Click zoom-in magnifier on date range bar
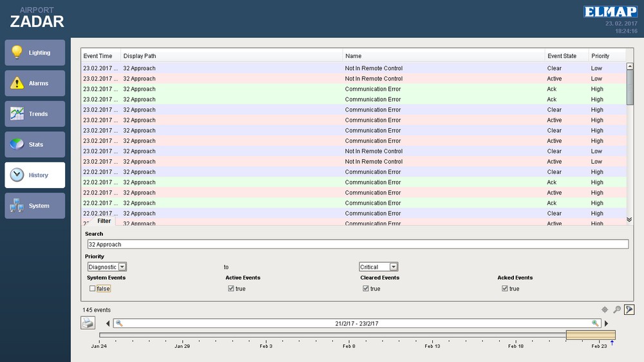 595,323
